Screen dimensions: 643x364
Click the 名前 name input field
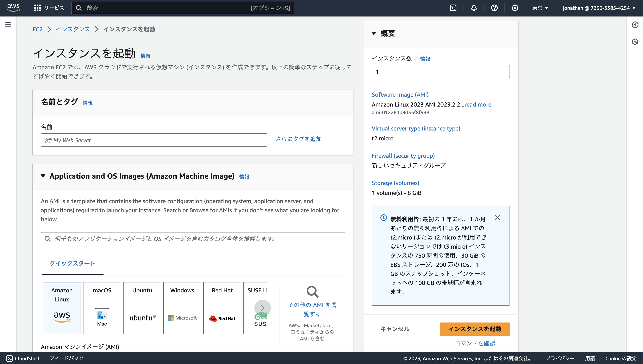(x=154, y=140)
